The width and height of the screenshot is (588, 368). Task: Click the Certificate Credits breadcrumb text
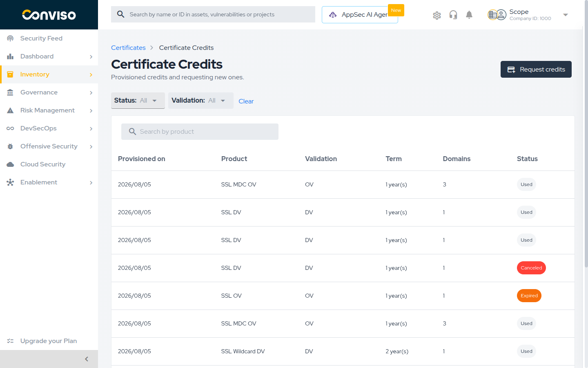click(x=186, y=48)
